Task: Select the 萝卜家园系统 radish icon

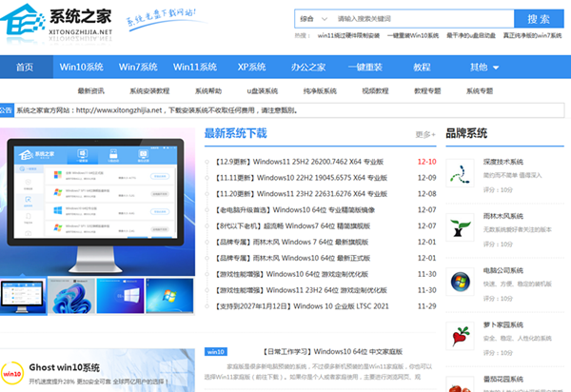Action: (462, 335)
